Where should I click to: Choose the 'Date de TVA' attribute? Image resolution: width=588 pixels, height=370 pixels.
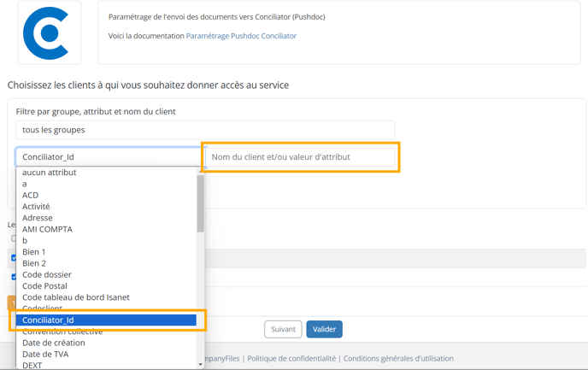tap(106, 355)
